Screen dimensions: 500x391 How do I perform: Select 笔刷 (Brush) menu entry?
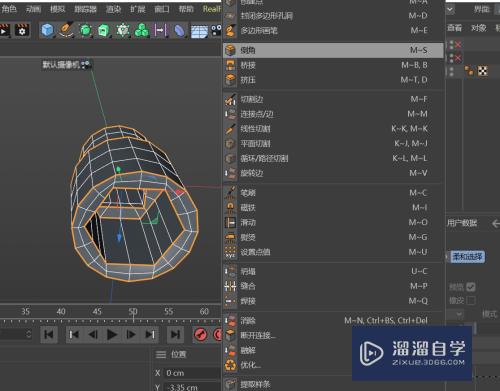click(x=333, y=193)
